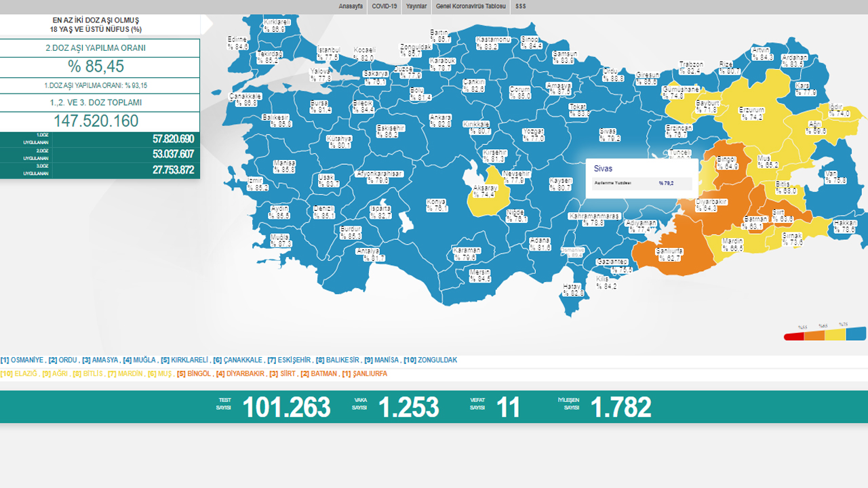Open the COVID-19 menu item
The height and width of the screenshot is (488, 868).
pyautogui.click(x=384, y=6)
